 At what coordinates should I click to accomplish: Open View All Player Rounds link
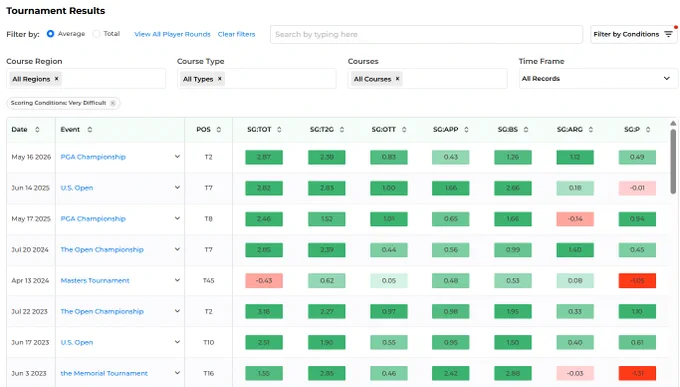pos(172,34)
